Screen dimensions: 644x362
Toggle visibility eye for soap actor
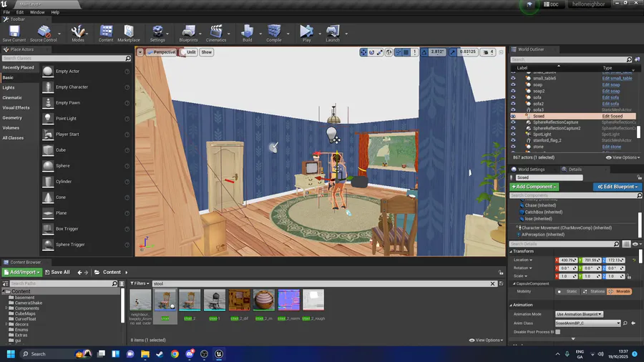pyautogui.click(x=513, y=84)
